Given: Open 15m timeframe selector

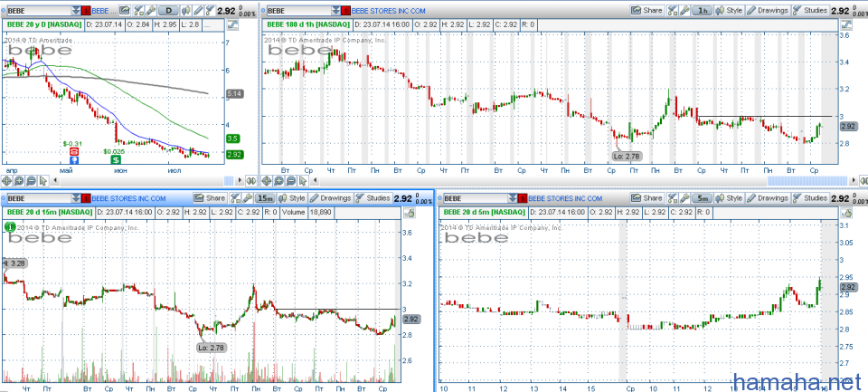Looking at the screenshot, I should pos(265,198).
